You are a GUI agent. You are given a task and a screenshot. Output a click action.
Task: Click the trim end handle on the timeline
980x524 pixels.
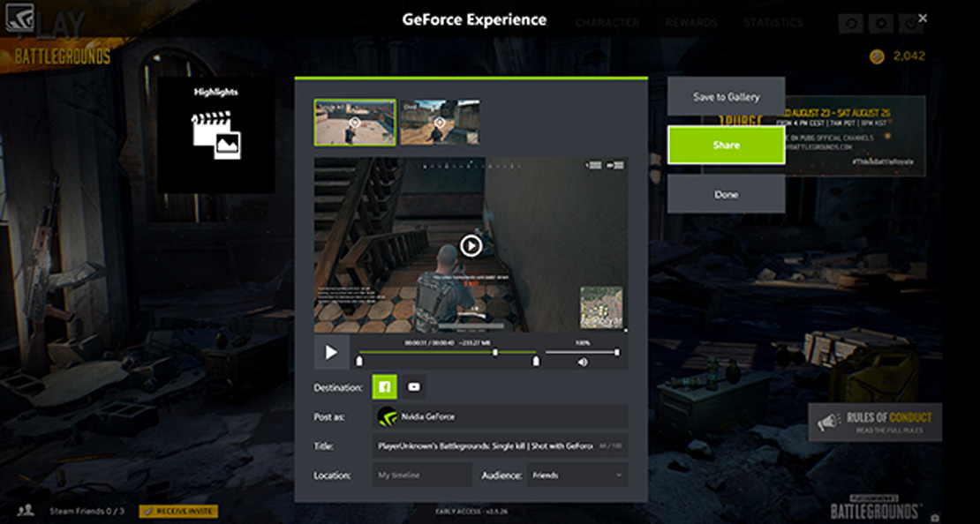click(x=536, y=361)
